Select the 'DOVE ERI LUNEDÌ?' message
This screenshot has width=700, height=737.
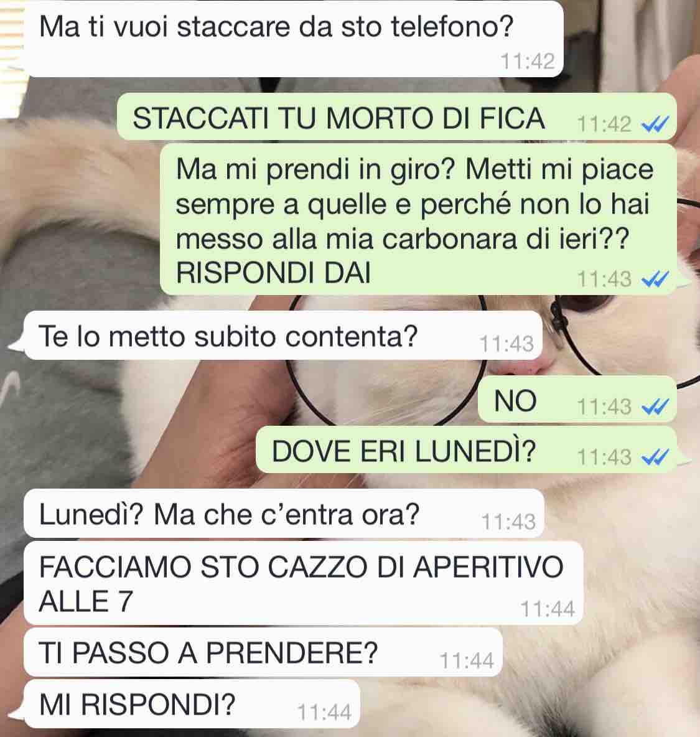coord(467,450)
